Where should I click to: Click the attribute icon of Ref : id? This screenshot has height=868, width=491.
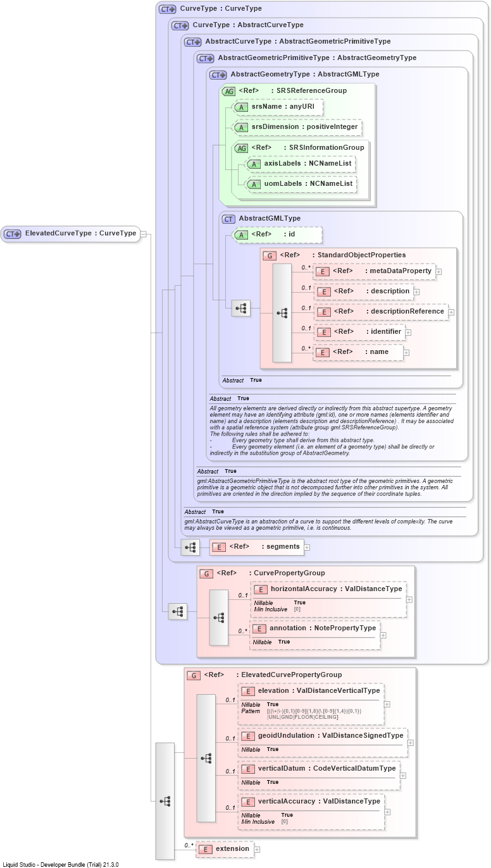tap(241, 235)
